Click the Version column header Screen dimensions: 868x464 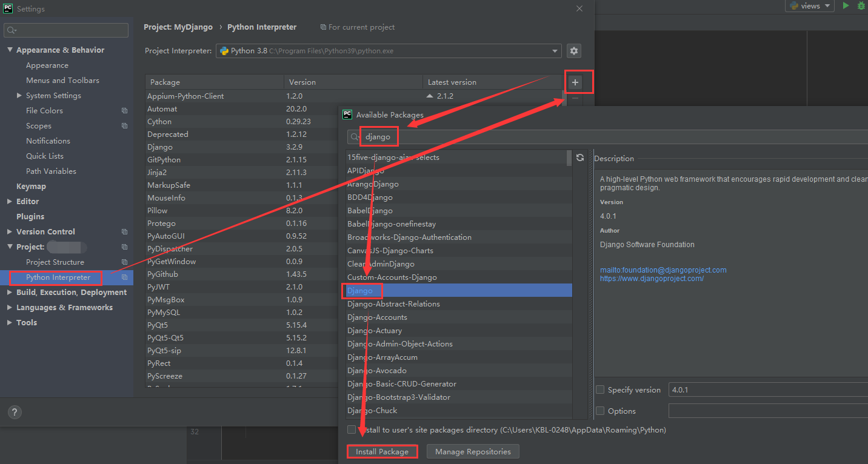[353, 82]
